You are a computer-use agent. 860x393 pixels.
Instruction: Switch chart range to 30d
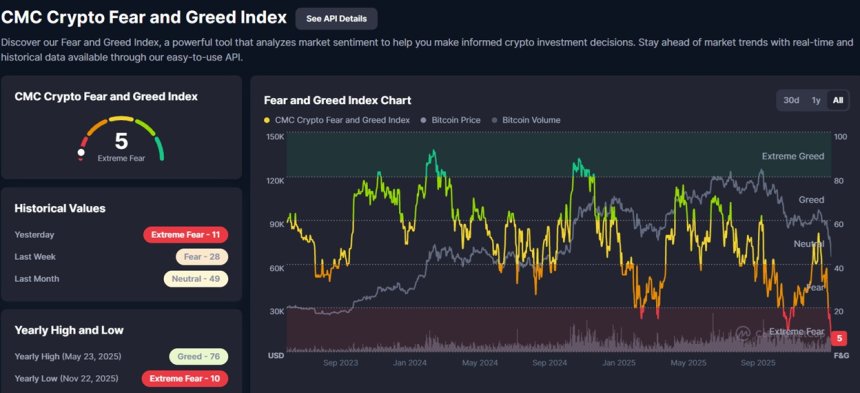click(791, 100)
